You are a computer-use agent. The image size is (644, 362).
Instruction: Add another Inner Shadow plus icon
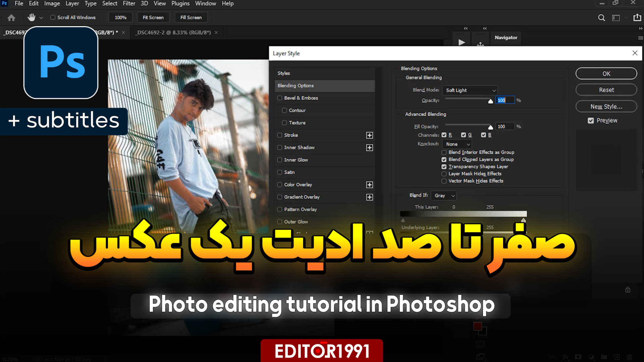[369, 147]
